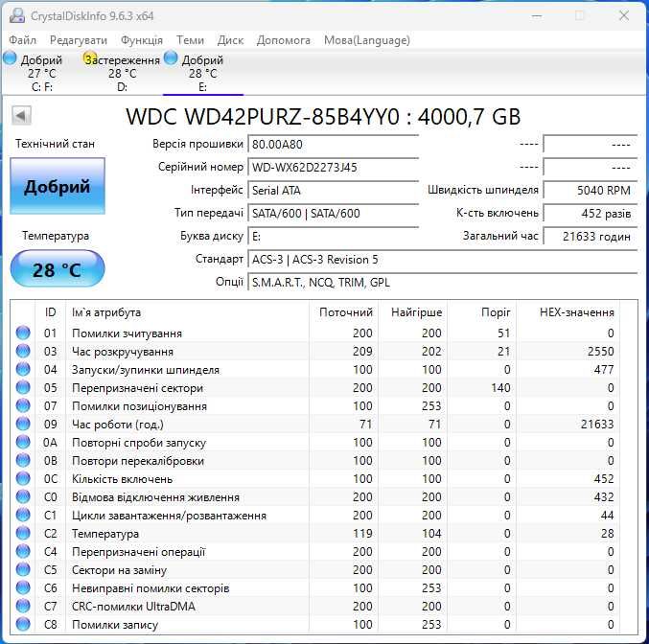Open the Функція menu
Screen dimensions: 649x644
pos(142,40)
